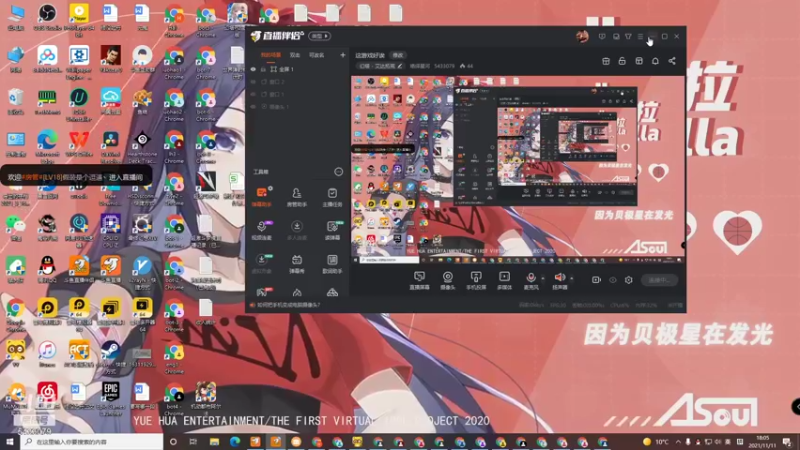Open File Explorer from the taskbar
Screen dimensions: 800x450
[x=214, y=442]
